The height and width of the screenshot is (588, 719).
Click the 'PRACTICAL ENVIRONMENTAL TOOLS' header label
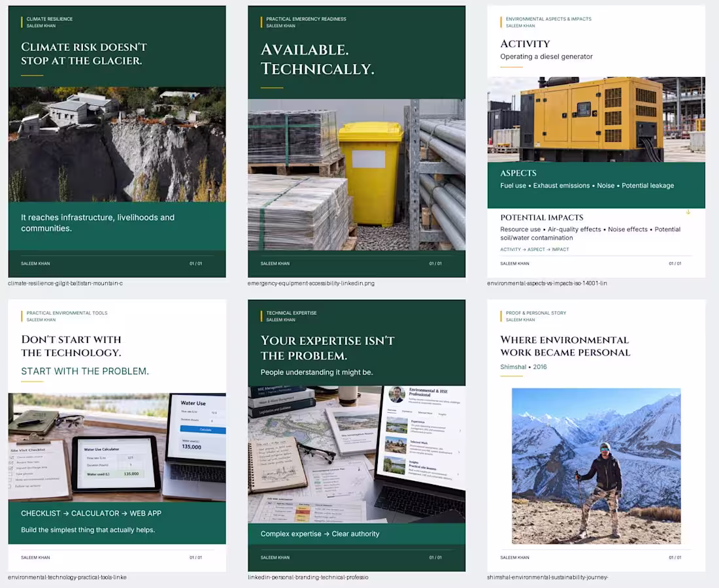tap(67, 313)
